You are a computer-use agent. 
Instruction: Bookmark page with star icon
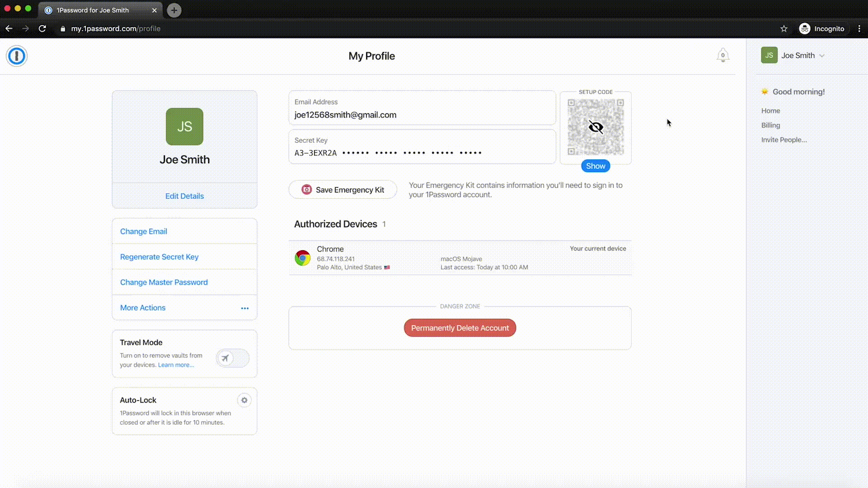click(784, 28)
